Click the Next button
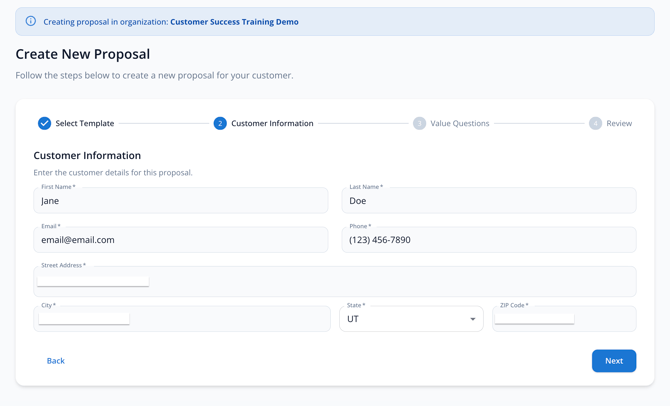The height and width of the screenshot is (406, 670). pos(614,361)
